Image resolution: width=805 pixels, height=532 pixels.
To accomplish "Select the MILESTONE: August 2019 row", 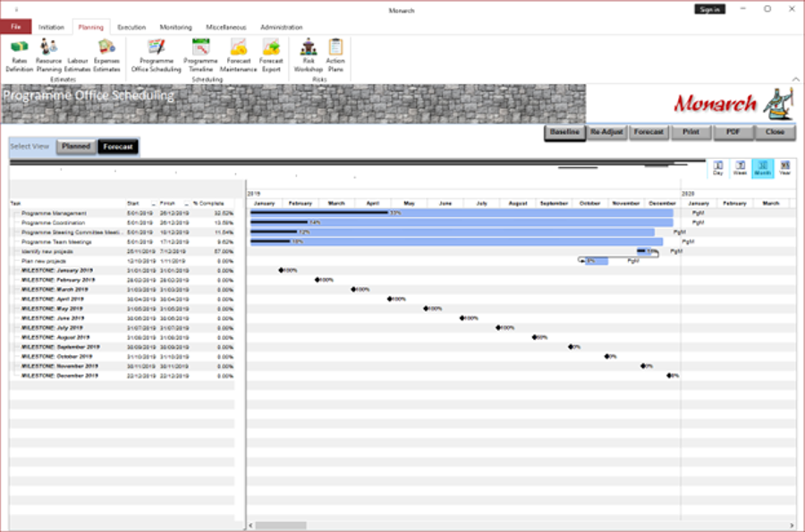I will click(x=123, y=338).
